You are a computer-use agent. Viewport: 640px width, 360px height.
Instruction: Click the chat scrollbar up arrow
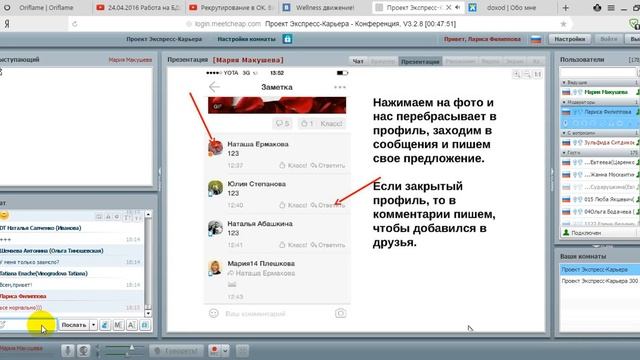pyautogui.click(x=148, y=214)
